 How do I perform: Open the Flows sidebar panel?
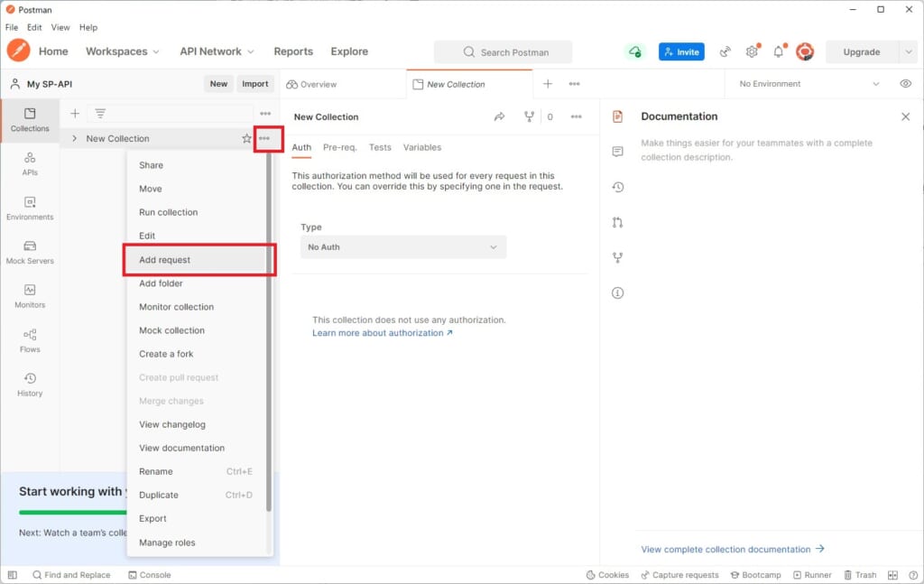30,340
